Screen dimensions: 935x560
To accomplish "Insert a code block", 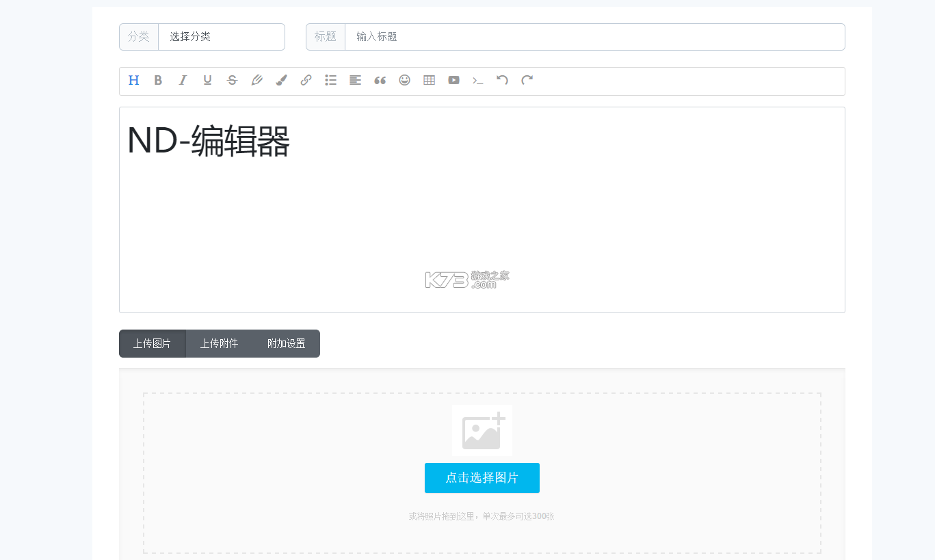I will pyautogui.click(x=478, y=80).
